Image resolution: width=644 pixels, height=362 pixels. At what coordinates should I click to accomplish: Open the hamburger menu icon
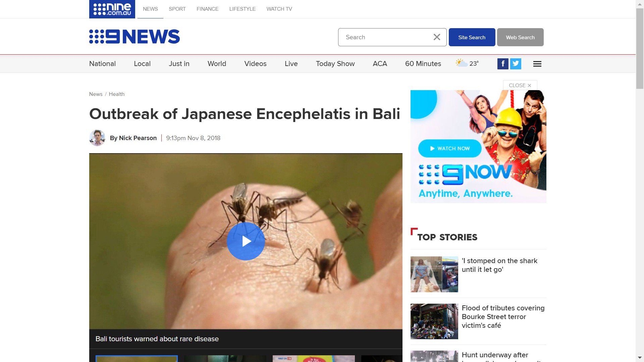(537, 64)
